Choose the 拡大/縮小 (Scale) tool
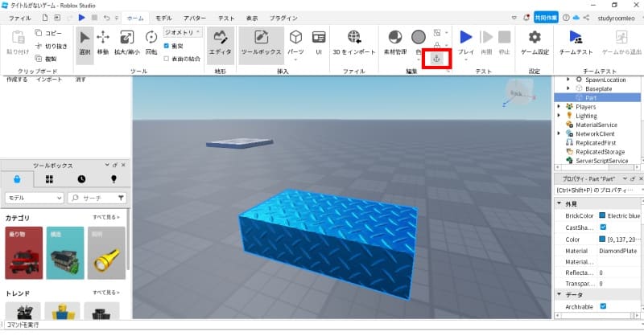Viewport: 644px width, 336px height. tap(127, 43)
